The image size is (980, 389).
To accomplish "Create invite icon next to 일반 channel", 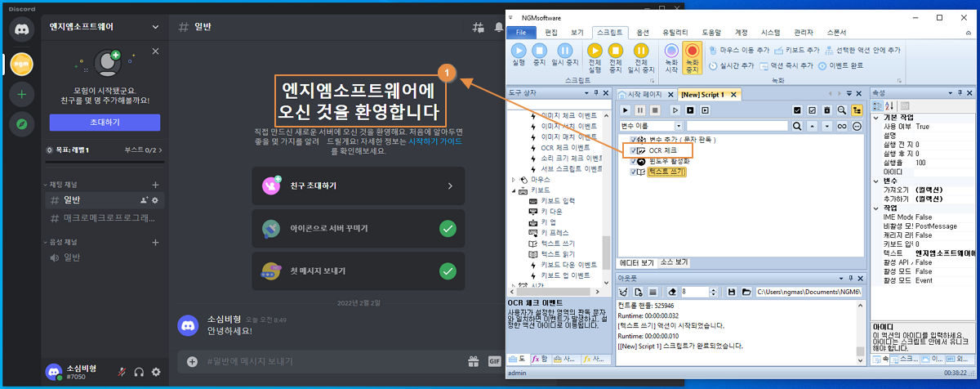I will (144, 200).
